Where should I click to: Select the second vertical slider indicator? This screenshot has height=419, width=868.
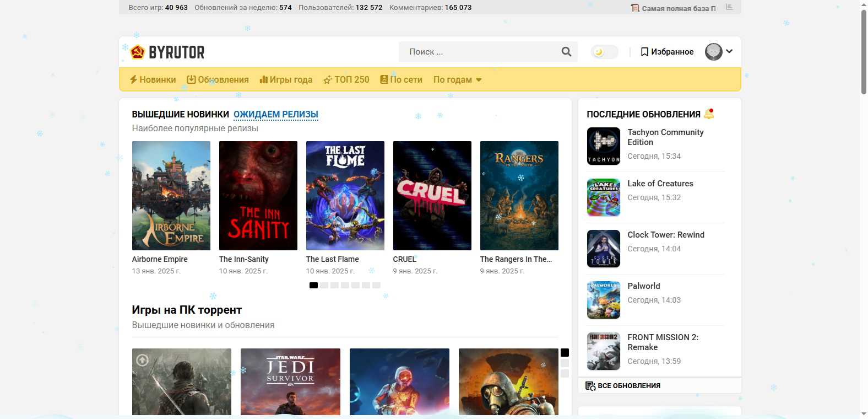(x=565, y=363)
